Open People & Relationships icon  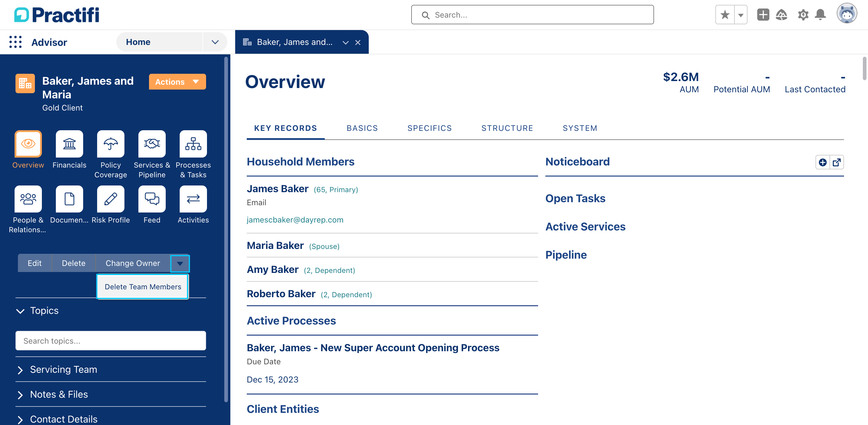tap(28, 199)
